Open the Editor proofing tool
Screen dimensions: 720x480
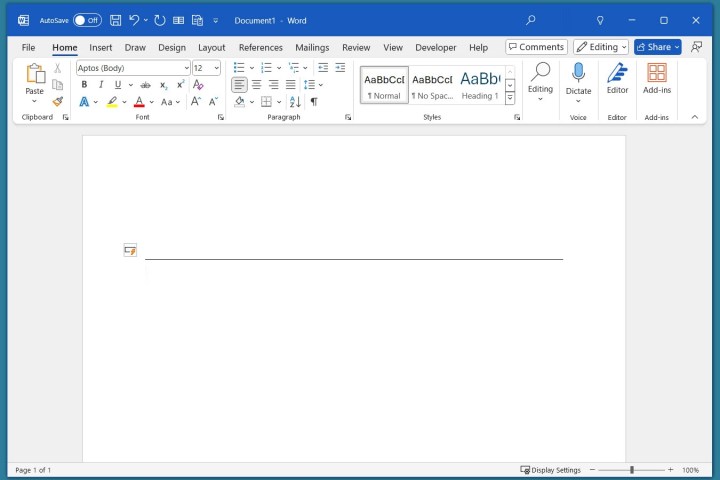click(617, 78)
